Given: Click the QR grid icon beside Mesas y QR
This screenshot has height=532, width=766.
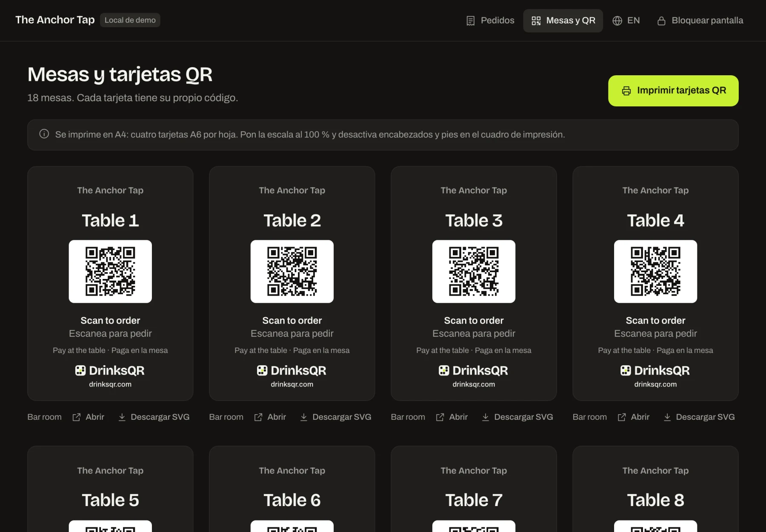Looking at the screenshot, I should click(x=536, y=21).
